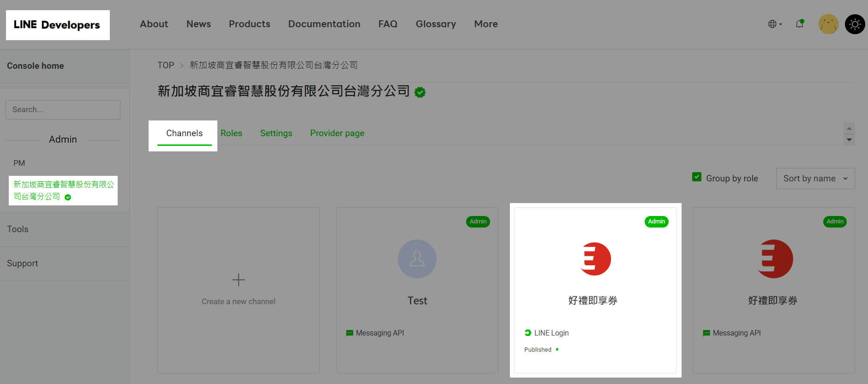
Task: Open the FAQ page
Action: (x=388, y=24)
